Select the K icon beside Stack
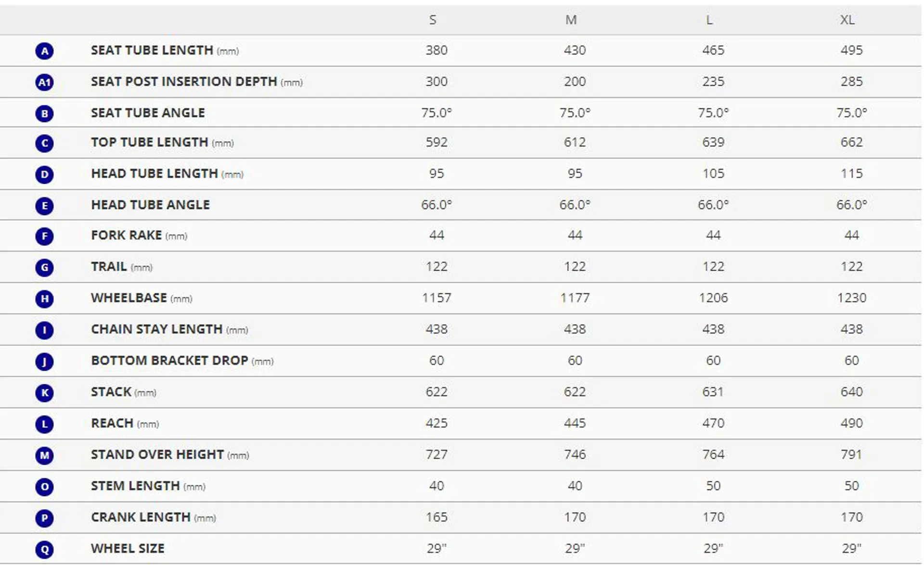 (x=44, y=393)
